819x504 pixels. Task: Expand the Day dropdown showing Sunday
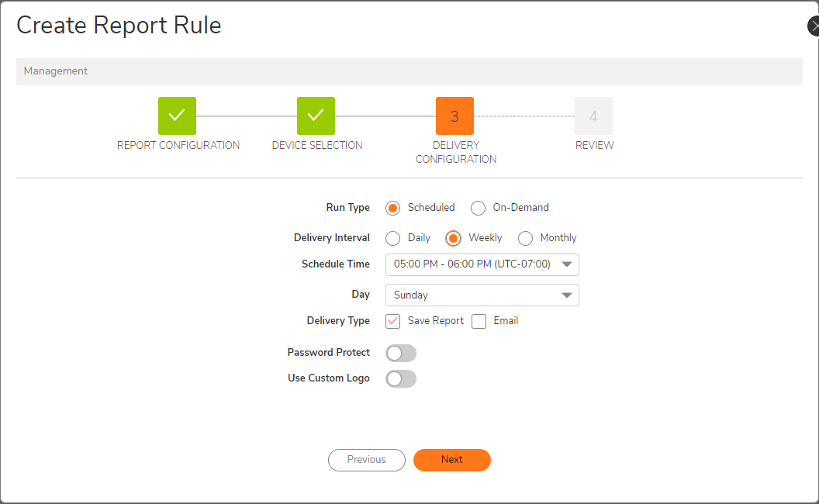click(x=482, y=295)
